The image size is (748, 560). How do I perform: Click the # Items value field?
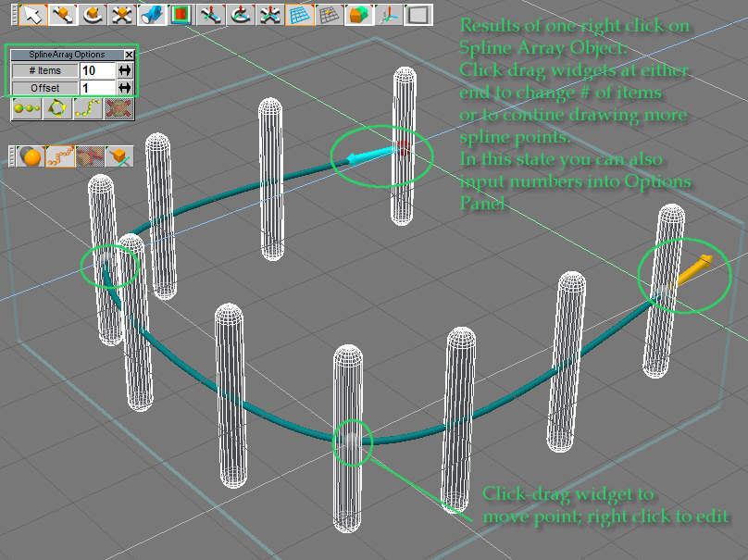pyautogui.click(x=97, y=70)
